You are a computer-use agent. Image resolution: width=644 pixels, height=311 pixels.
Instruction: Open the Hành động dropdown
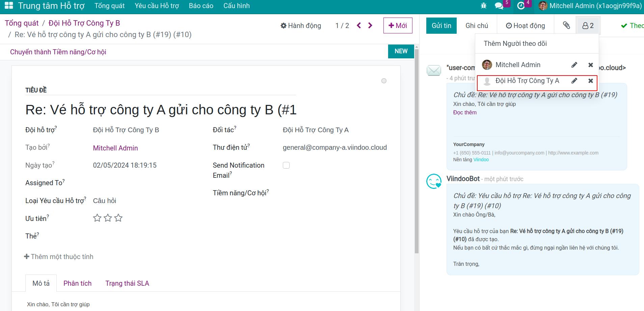click(x=301, y=26)
